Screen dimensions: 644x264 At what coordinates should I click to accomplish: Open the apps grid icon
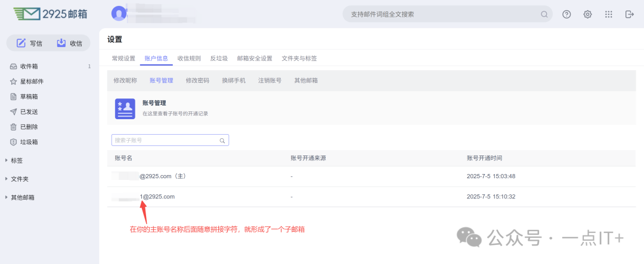[609, 14]
